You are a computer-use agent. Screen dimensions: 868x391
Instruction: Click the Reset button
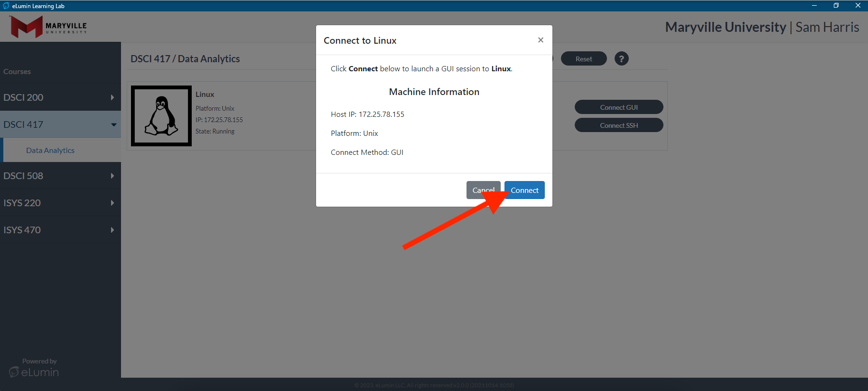point(584,58)
